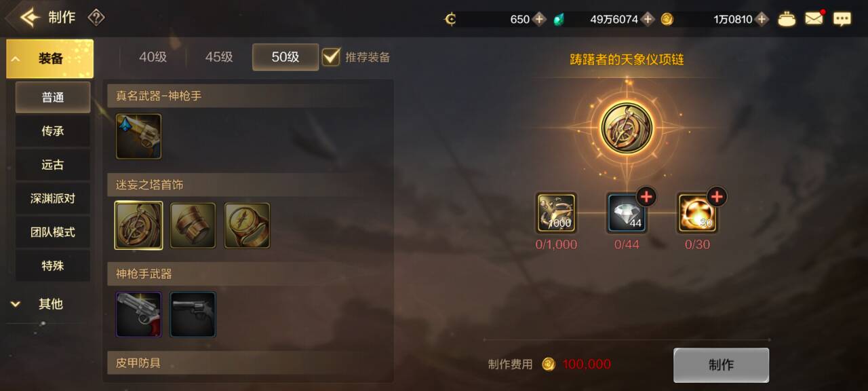
Task: Switch to the 40级 tab
Action: click(x=153, y=57)
